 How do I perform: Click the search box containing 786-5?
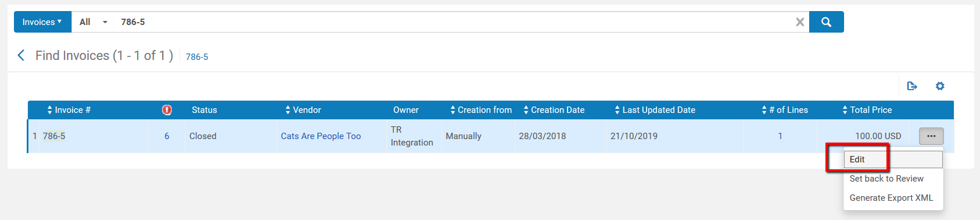453,22
